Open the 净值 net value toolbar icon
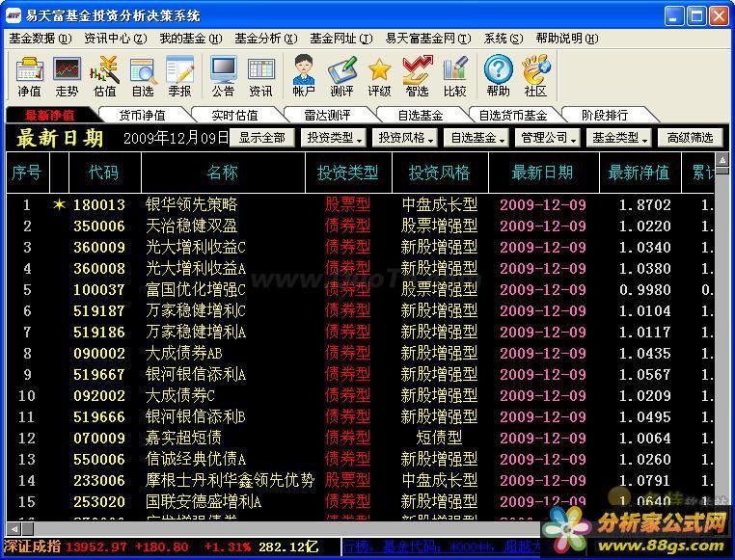The image size is (735, 560). [30, 76]
